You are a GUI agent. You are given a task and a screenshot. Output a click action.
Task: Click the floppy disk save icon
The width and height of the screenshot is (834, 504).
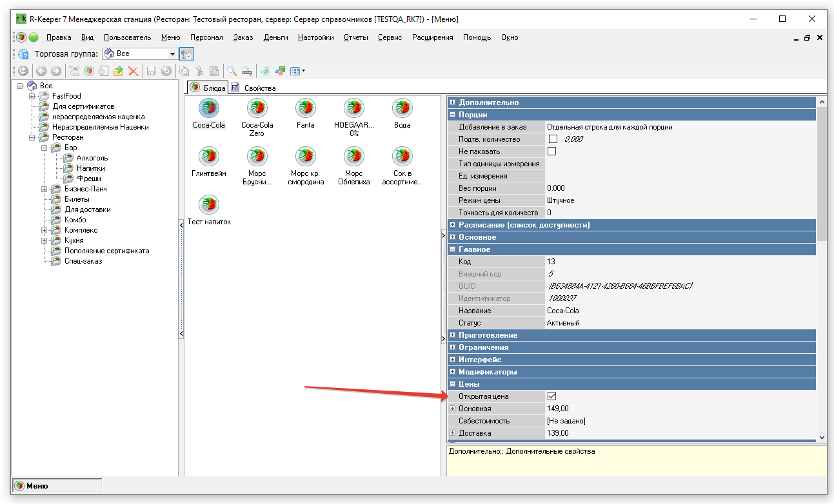click(152, 72)
